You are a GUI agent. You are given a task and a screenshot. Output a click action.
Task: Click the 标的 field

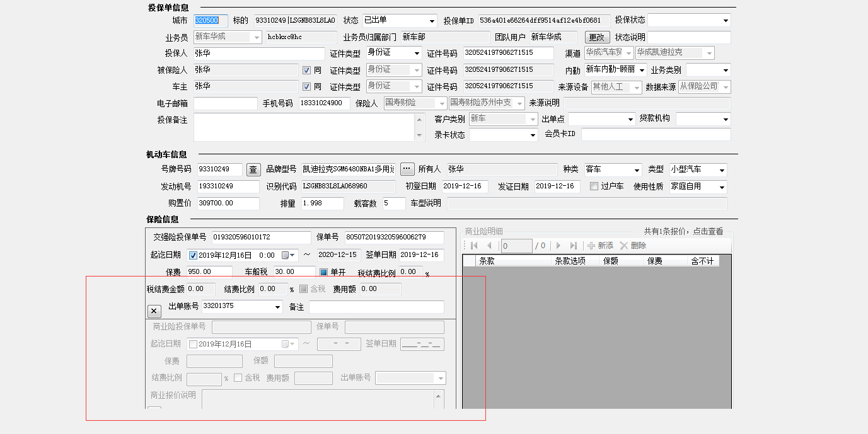[295, 21]
